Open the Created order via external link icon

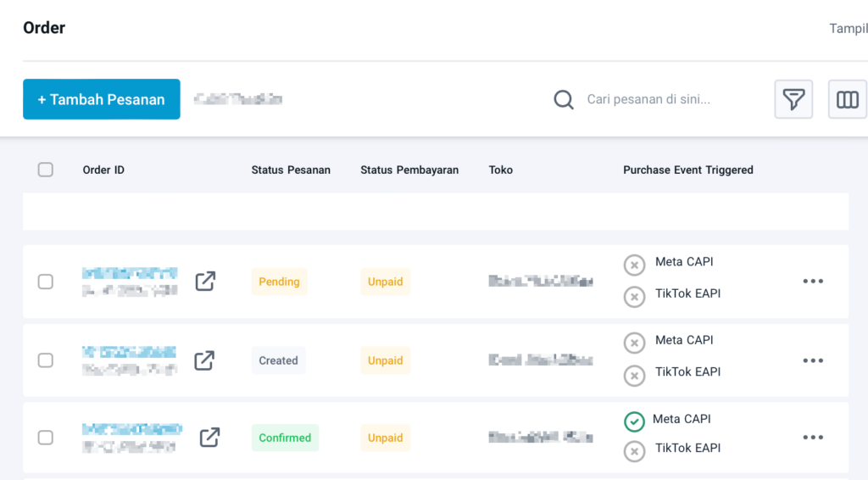tap(204, 360)
